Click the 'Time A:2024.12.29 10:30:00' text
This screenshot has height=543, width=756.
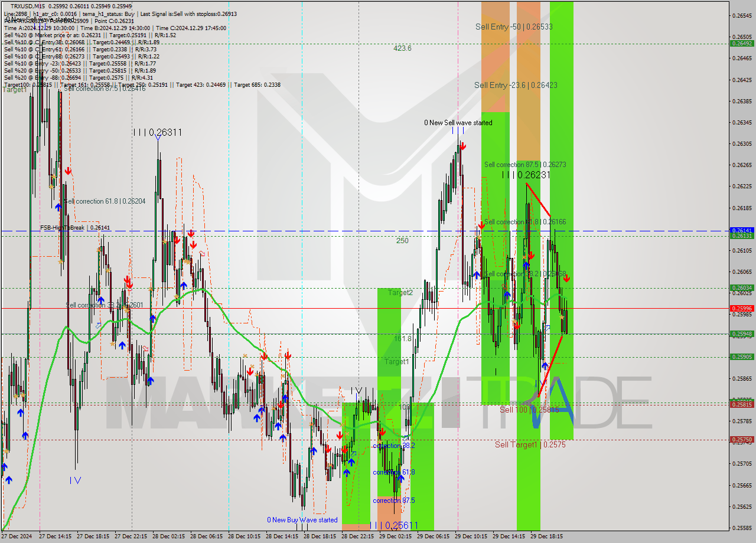tap(39, 28)
